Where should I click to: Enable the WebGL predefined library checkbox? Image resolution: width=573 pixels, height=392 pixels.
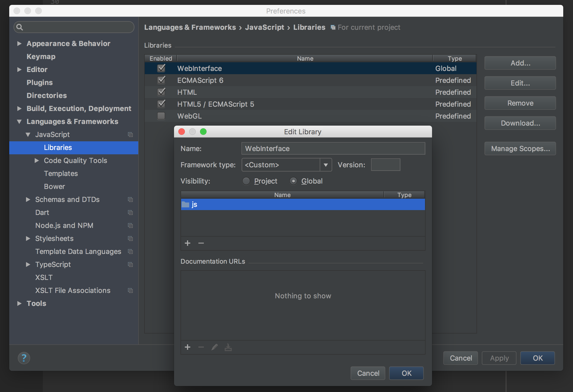pyautogui.click(x=161, y=116)
